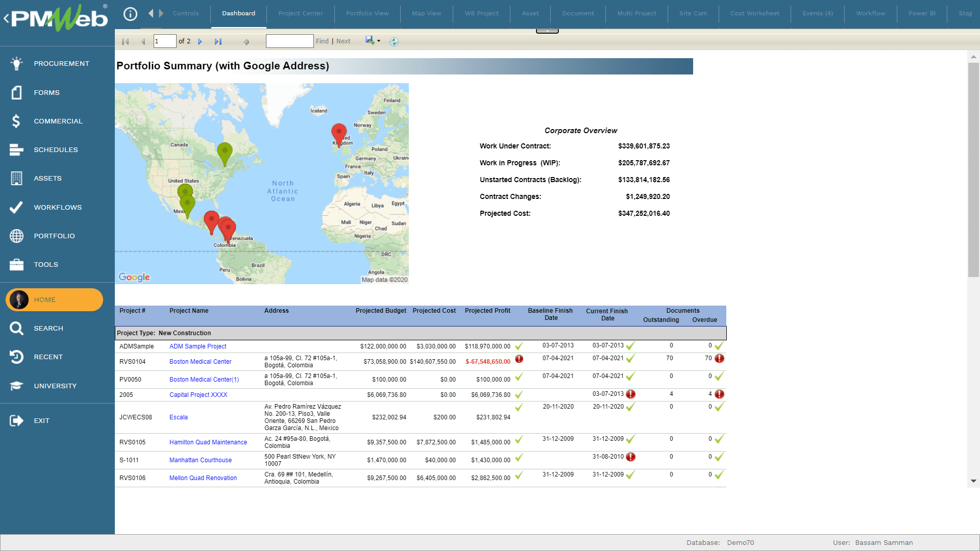Go to last report page
This screenshot has width=980, height=551.
[x=218, y=41]
